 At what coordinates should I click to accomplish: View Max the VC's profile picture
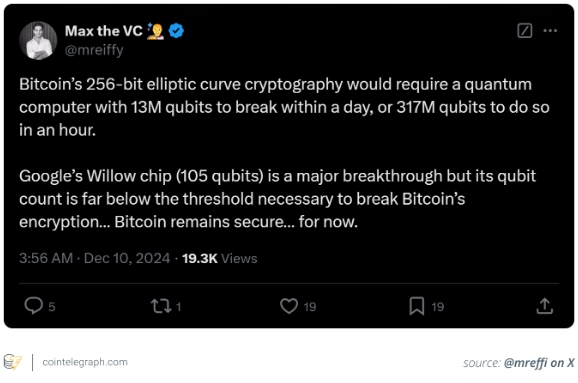pyautogui.click(x=38, y=41)
